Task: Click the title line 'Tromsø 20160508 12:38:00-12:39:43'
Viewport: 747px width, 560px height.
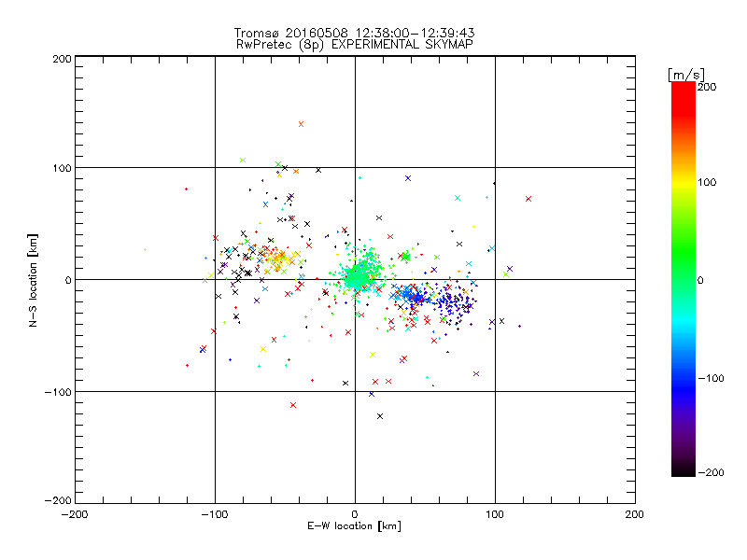Action: point(354,33)
